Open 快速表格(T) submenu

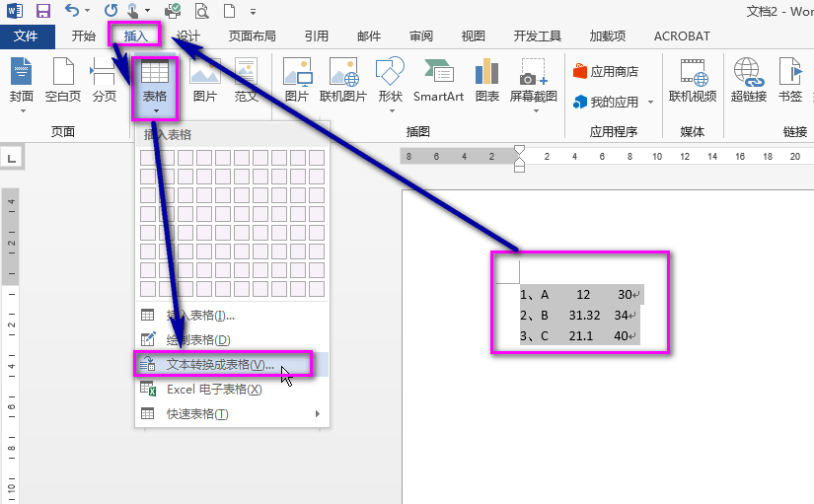click(232, 413)
